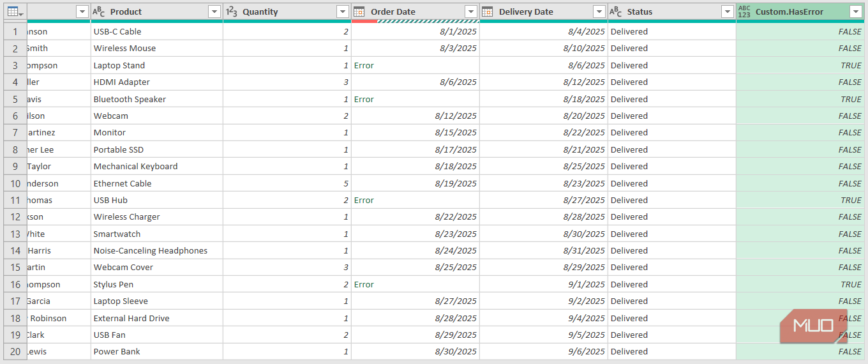The height and width of the screenshot is (364, 868).
Task: Click the Ethernet Cable product cell
Action: click(157, 183)
